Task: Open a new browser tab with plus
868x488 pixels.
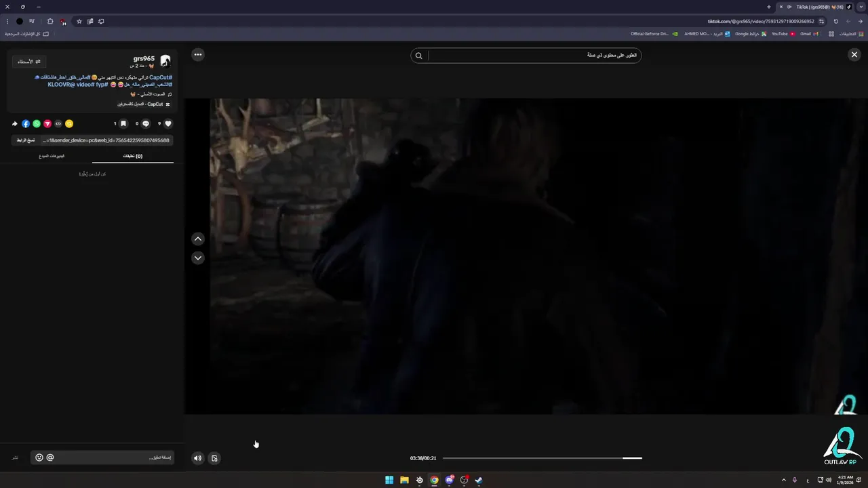Action: coord(768,7)
